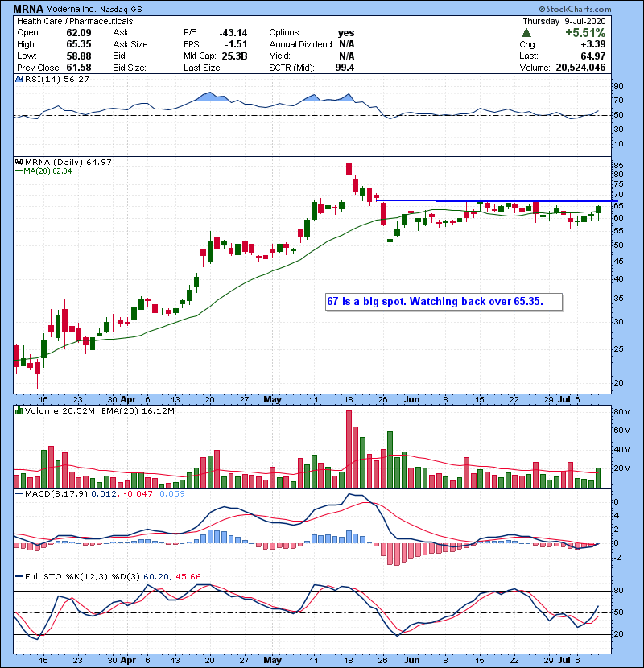The image size is (644, 668).
Task: Click the May label on price chart axis
Action: click(x=272, y=400)
